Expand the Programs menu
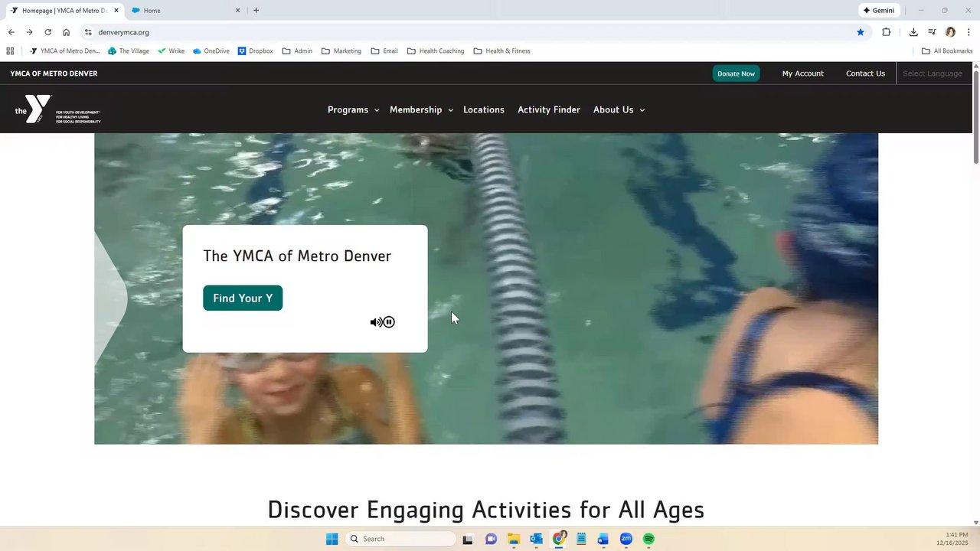 [x=353, y=109]
